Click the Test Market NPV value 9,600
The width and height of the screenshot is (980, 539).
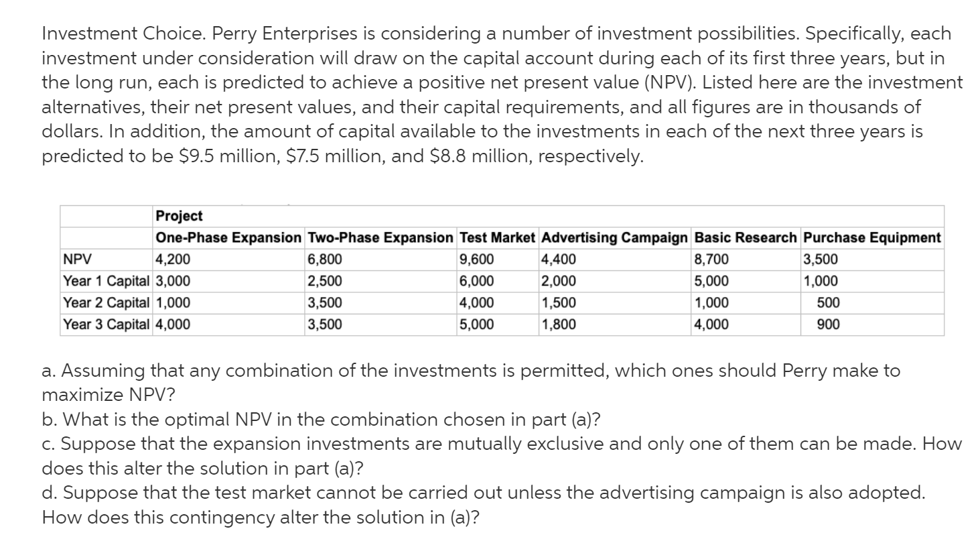[477, 259]
